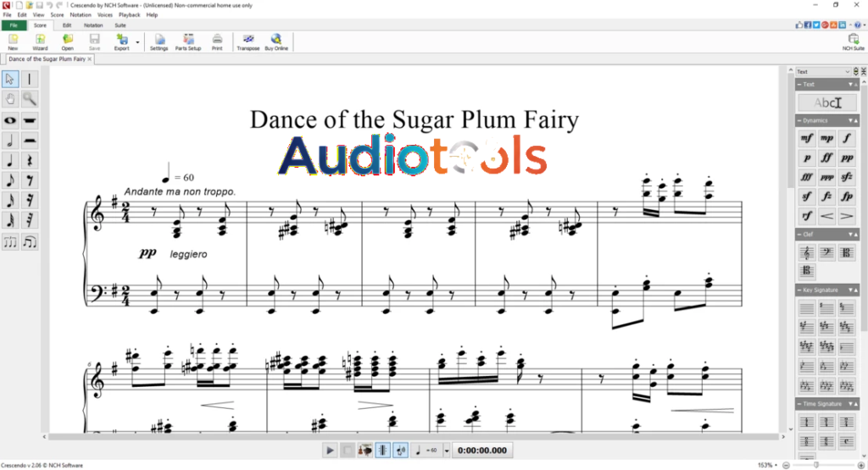Click the Wizard toolbar button
868x470 pixels.
click(40, 42)
